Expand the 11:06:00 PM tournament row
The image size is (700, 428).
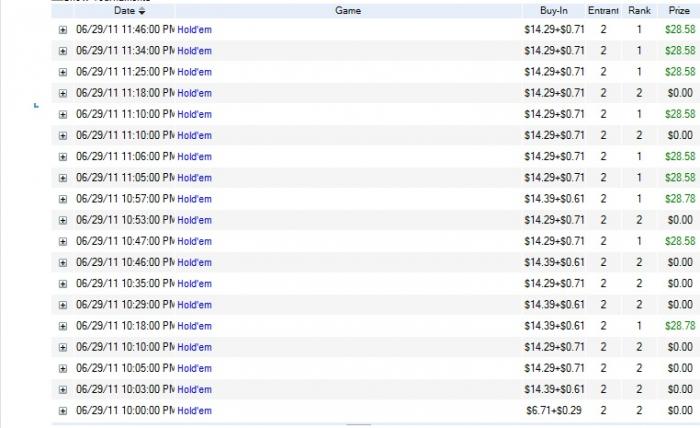coord(63,157)
